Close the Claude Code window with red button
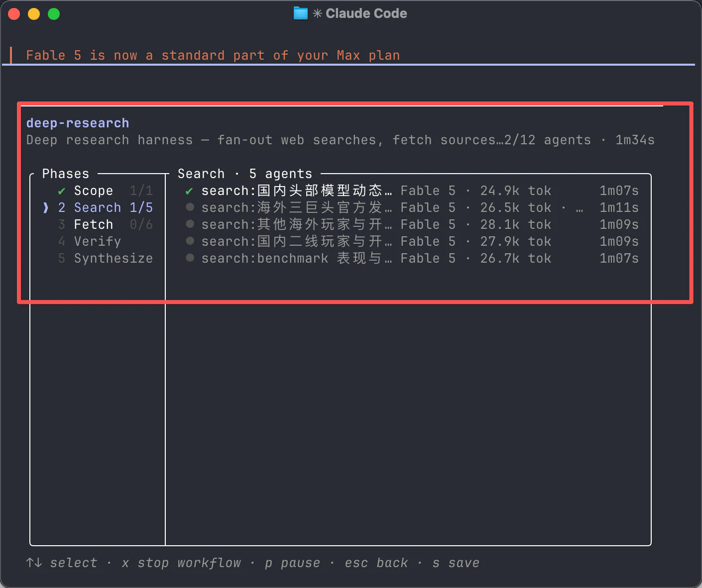The image size is (702, 588). (x=14, y=14)
